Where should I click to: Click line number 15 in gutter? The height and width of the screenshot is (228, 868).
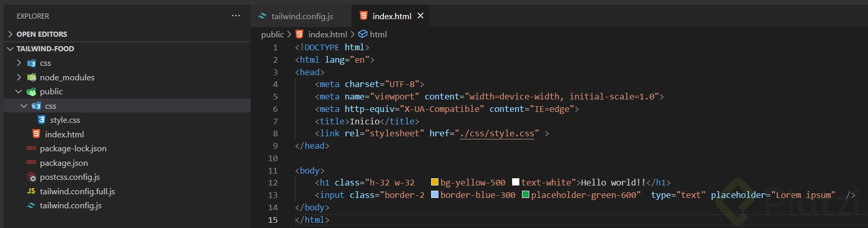273,220
